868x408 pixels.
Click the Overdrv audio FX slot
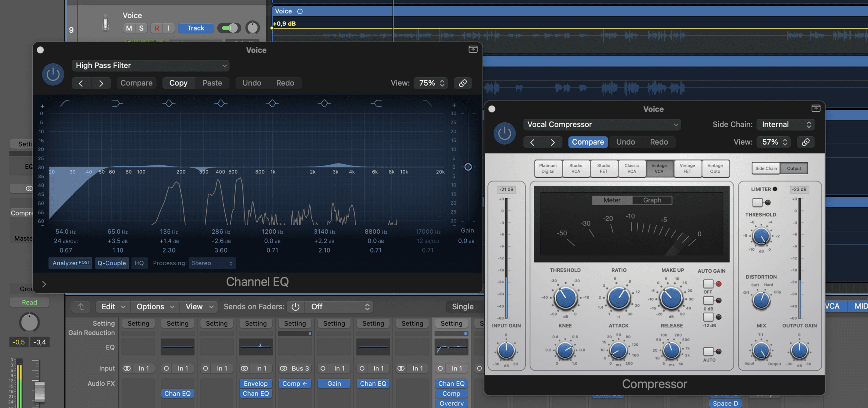[451, 403]
